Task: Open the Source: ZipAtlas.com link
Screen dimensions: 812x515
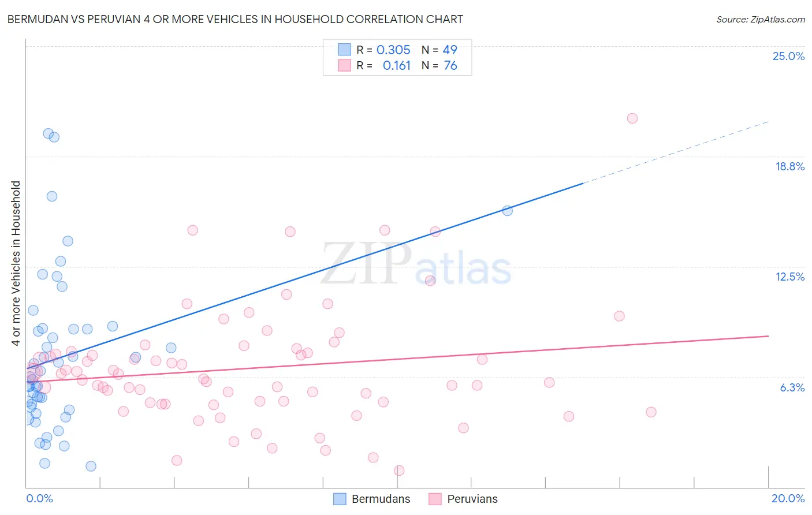Action: [761, 19]
